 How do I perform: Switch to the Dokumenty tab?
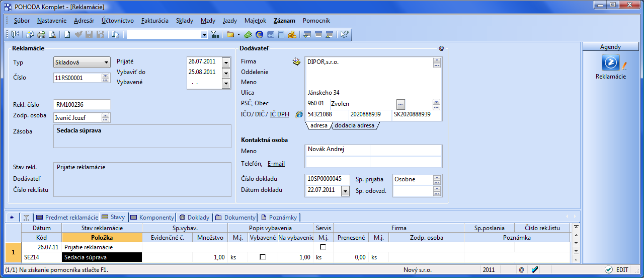[235, 217]
